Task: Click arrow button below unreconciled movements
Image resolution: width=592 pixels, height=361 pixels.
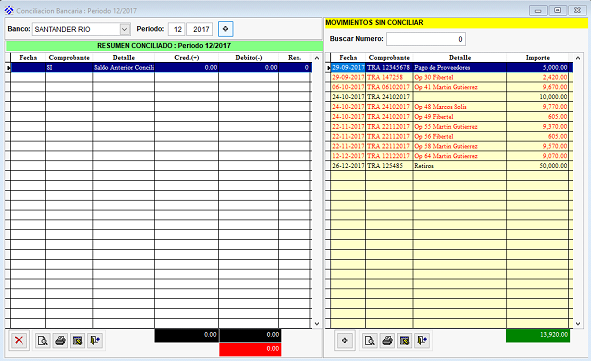Action: [344, 340]
